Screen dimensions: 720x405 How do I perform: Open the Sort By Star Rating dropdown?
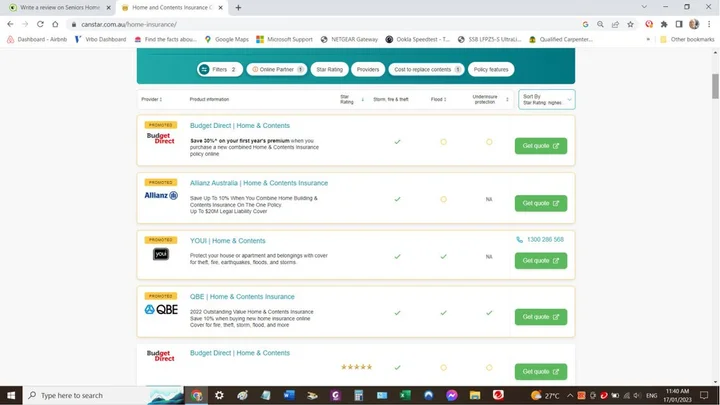(546, 100)
